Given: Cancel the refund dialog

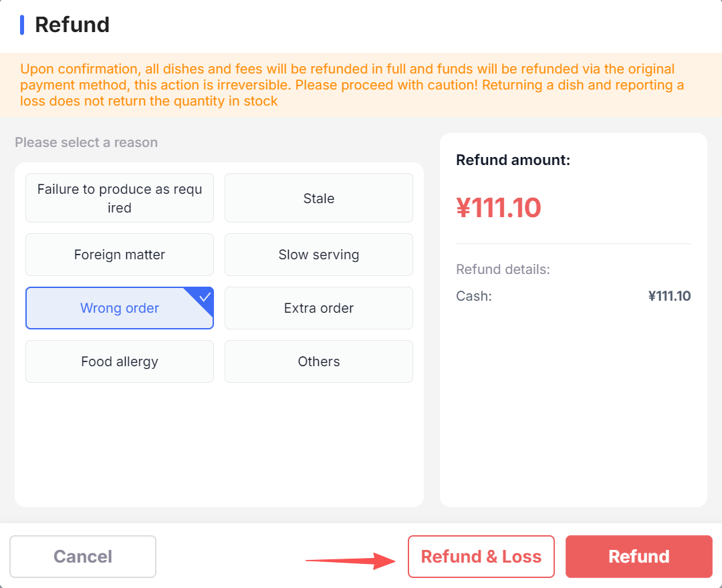Looking at the screenshot, I should point(83,557).
